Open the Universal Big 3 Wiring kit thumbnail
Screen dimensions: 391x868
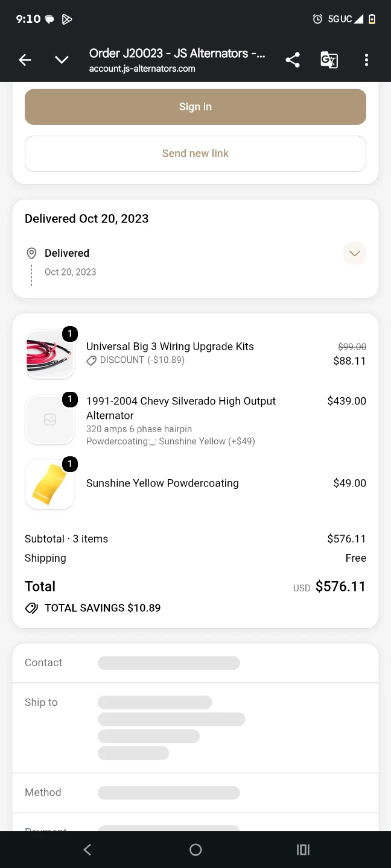coord(50,354)
